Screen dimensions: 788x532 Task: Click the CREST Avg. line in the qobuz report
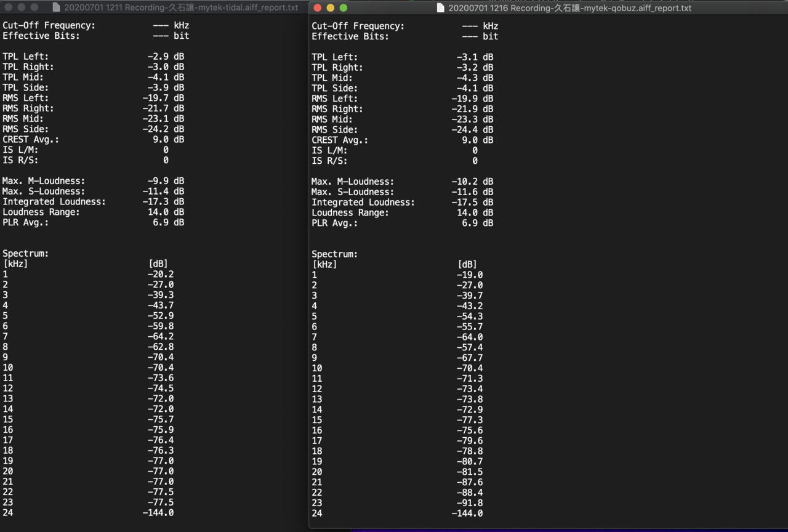402,140
